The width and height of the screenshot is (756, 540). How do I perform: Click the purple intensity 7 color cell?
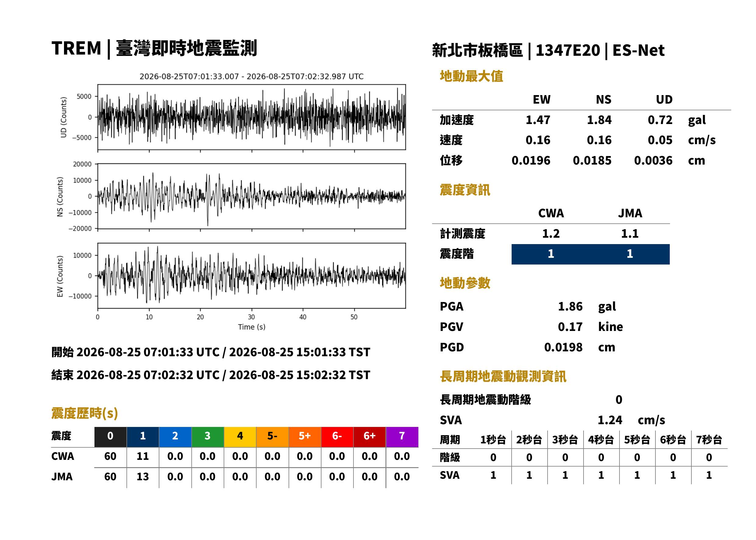coord(402,437)
